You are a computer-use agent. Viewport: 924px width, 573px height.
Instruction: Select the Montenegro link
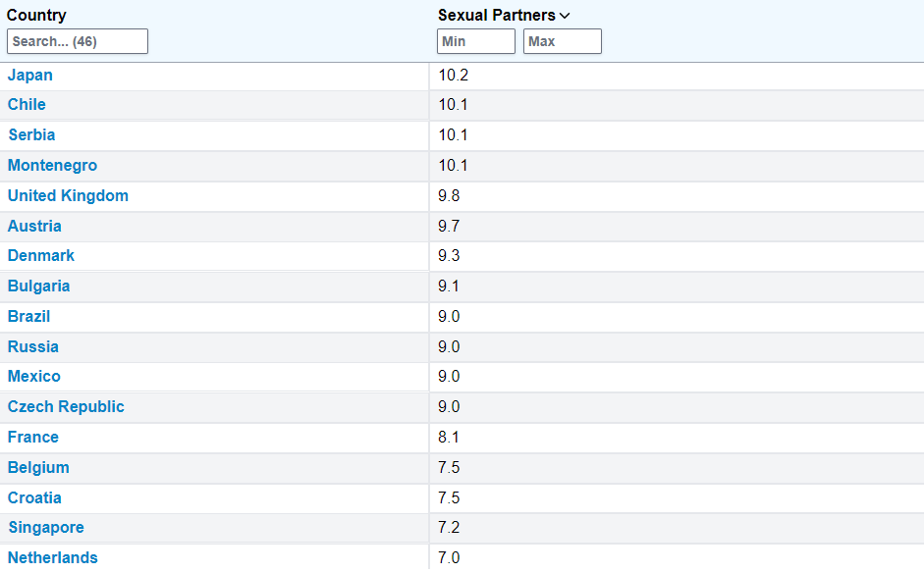coord(52,166)
